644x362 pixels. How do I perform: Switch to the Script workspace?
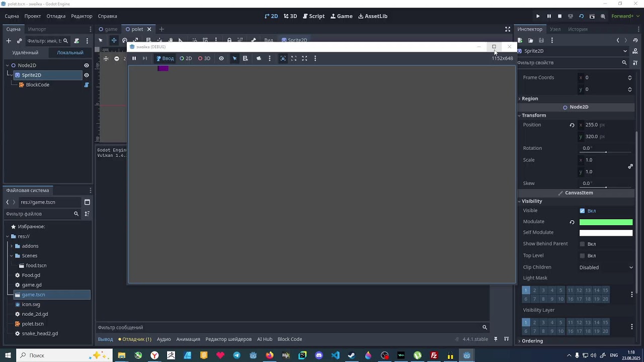point(313,16)
